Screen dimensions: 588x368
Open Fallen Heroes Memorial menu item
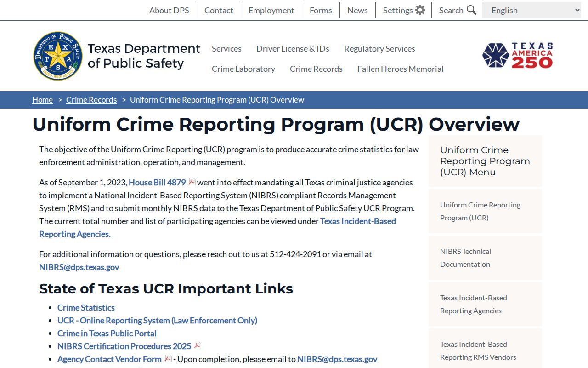pyautogui.click(x=400, y=69)
